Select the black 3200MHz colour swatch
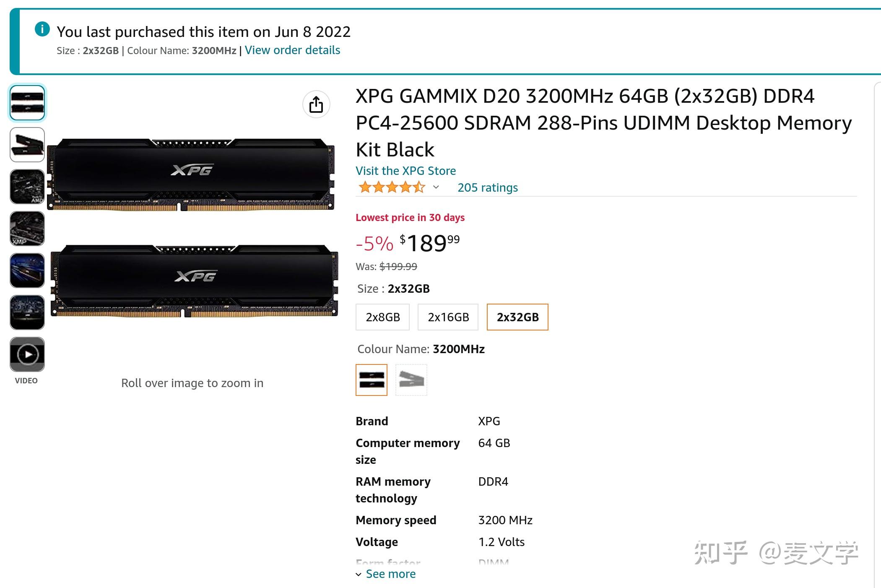The image size is (881, 588). click(x=372, y=380)
